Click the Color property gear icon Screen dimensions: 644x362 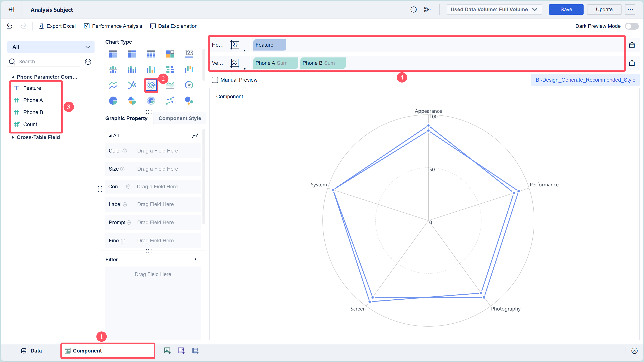click(125, 151)
